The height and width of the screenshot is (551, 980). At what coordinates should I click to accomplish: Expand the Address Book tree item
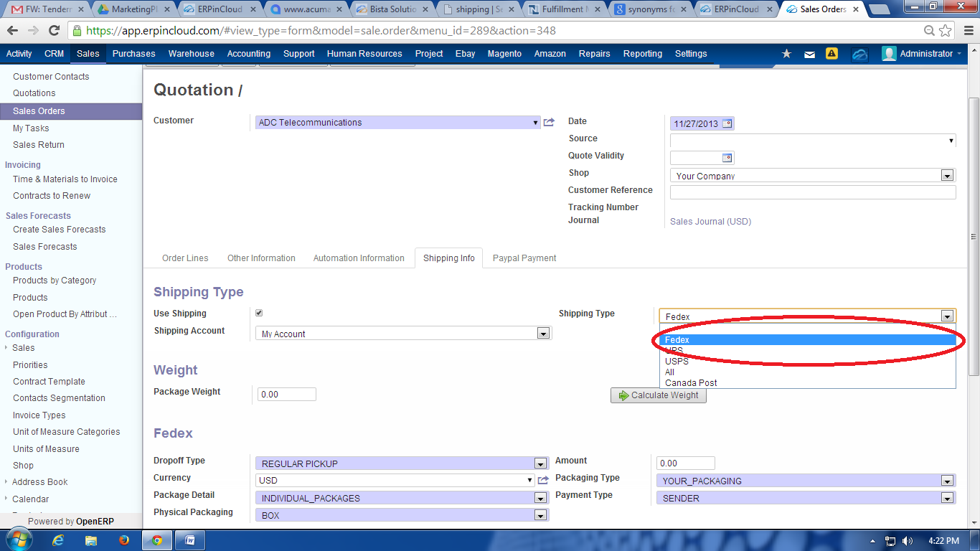[6, 482]
